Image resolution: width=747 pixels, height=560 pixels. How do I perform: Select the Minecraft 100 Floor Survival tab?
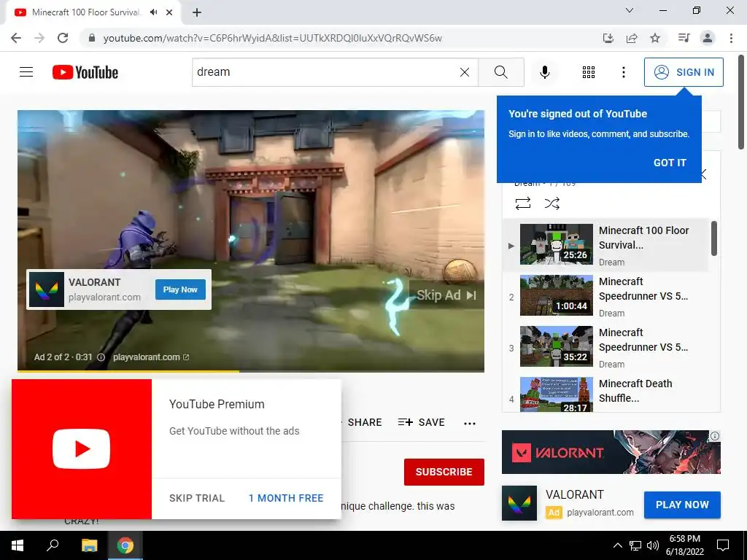click(x=93, y=12)
